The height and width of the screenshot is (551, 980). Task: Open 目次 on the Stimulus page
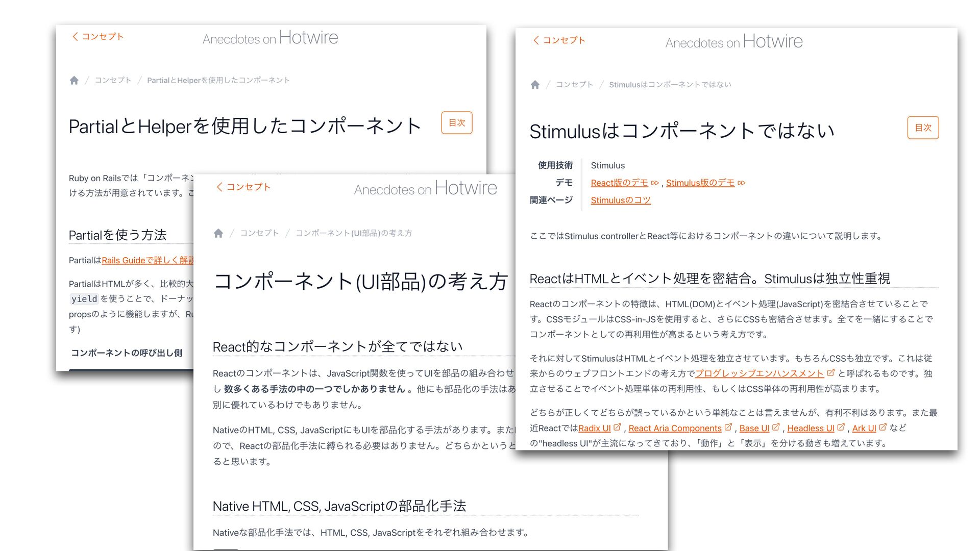click(x=923, y=128)
